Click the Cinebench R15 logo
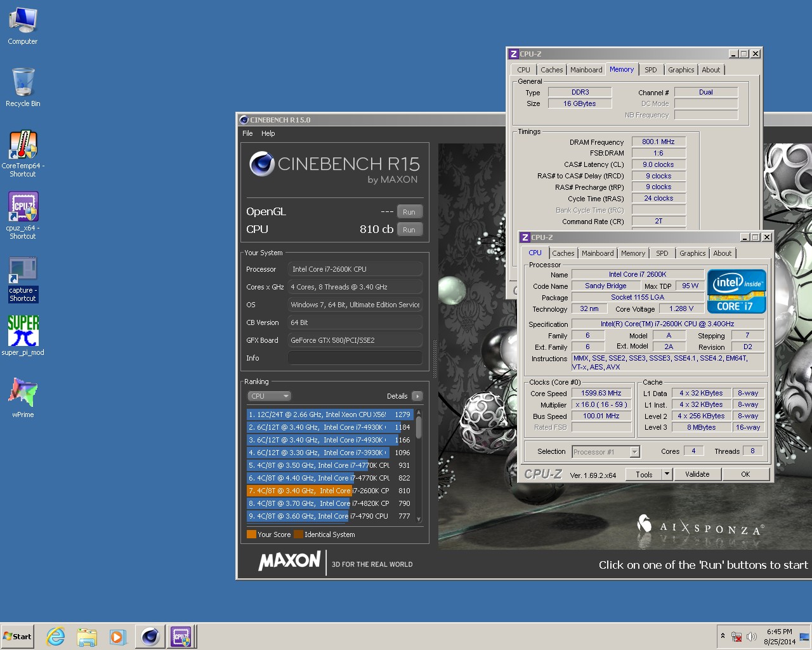 coord(334,168)
